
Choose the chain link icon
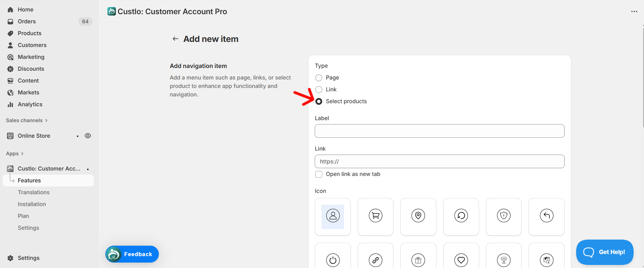click(375, 260)
